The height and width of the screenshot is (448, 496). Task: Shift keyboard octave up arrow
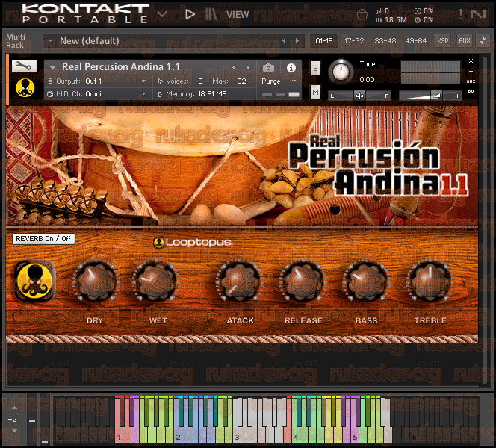coord(14,408)
